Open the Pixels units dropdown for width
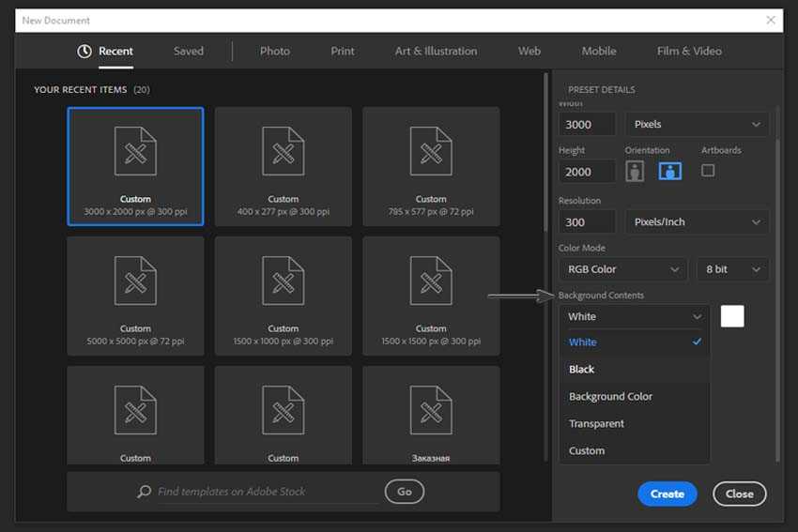Screen dimensions: 798x532 (x=697, y=124)
